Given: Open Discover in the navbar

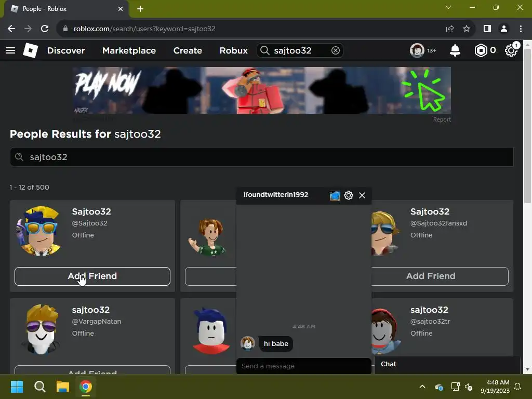Looking at the screenshot, I should click(66, 50).
